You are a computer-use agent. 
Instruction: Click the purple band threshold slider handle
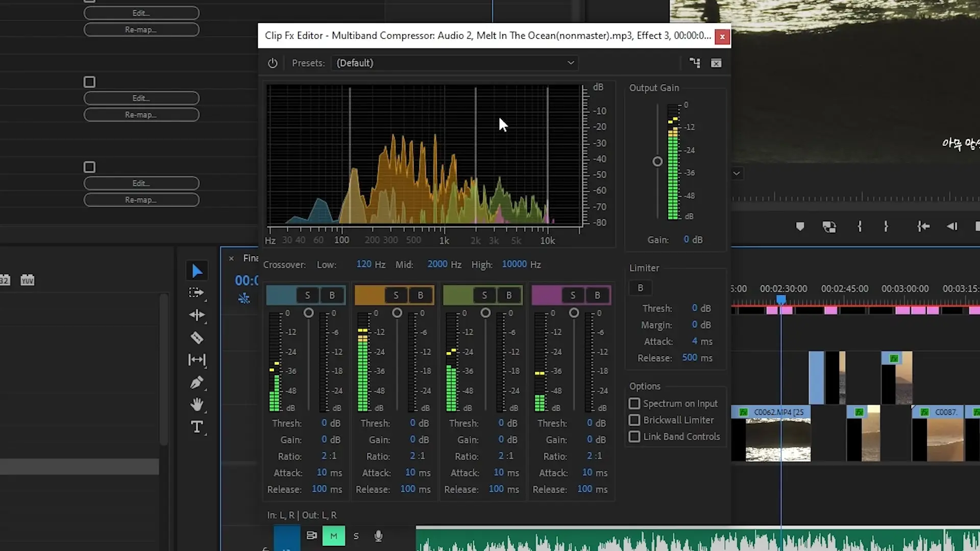574,313
